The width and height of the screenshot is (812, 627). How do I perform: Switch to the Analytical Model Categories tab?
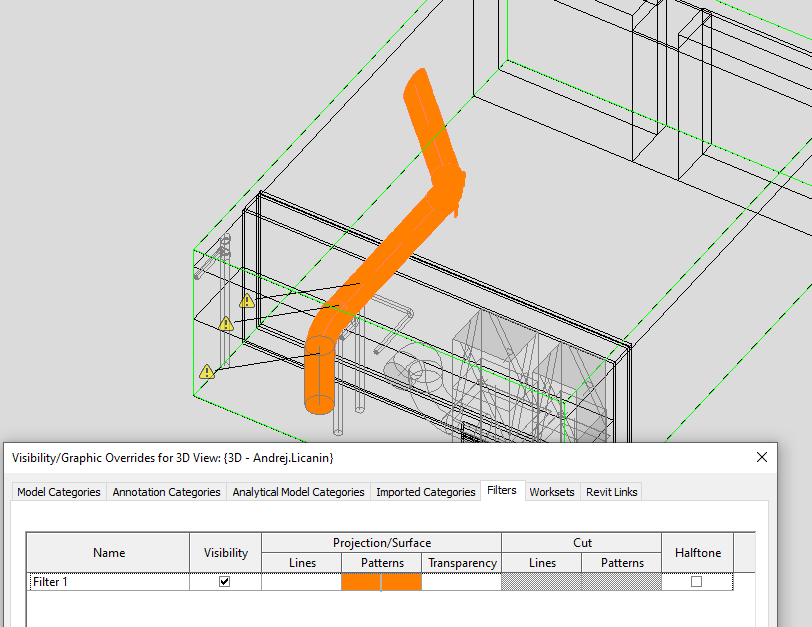coord(298,491)
